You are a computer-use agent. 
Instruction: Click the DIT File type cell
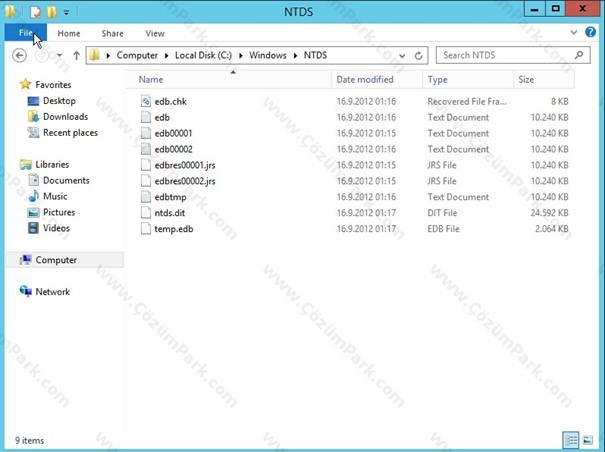click(442, 213)
